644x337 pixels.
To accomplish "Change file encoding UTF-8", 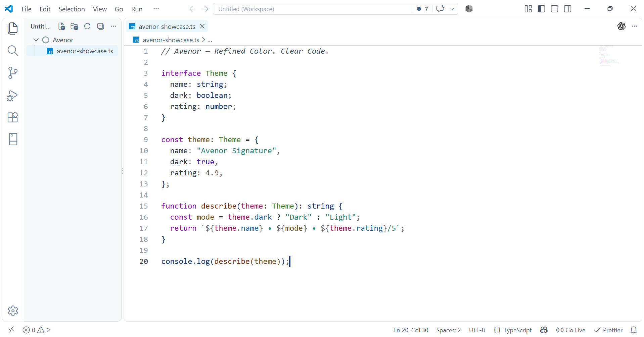I will (477, 330).
